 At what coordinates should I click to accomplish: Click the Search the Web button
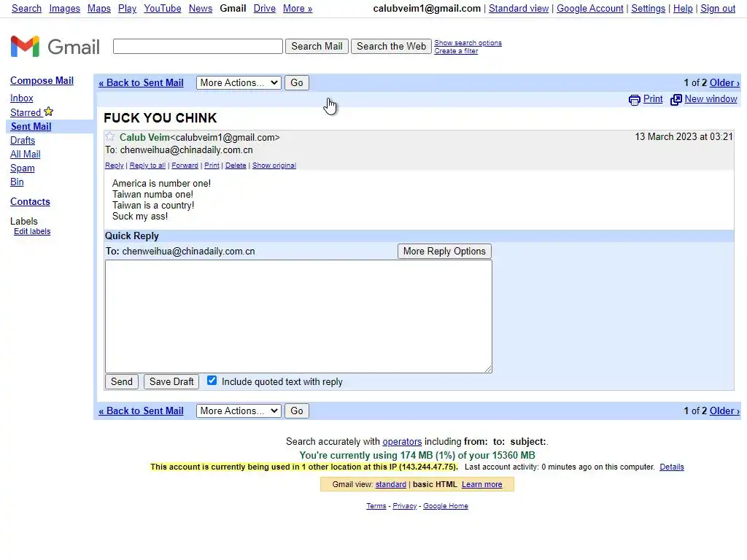391,46
